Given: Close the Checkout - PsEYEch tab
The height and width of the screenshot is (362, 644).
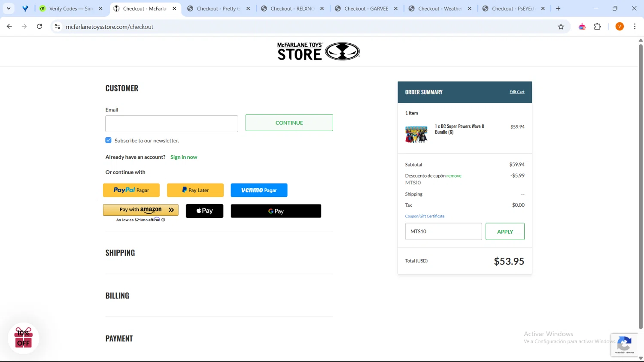Looking at the screenshot, I should [543, 9].
